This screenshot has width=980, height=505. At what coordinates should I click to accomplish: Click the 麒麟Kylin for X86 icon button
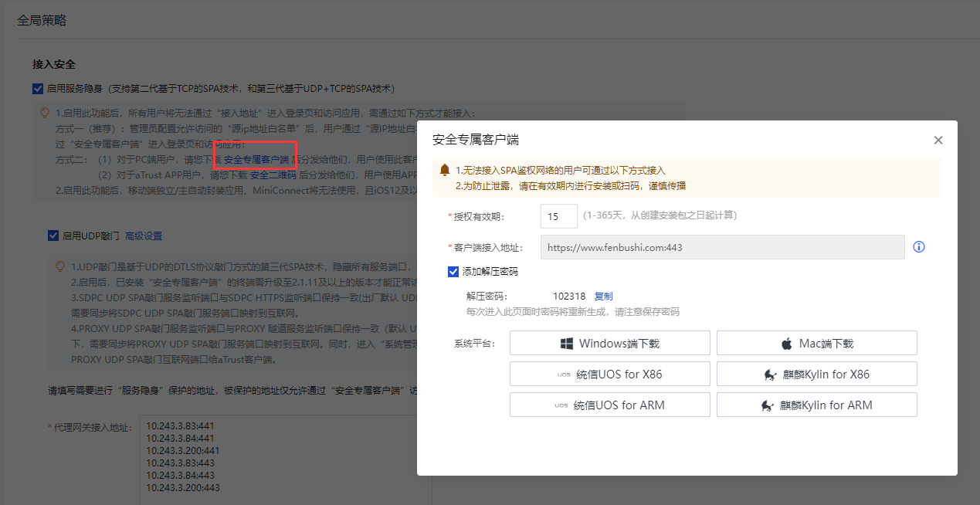816,374
